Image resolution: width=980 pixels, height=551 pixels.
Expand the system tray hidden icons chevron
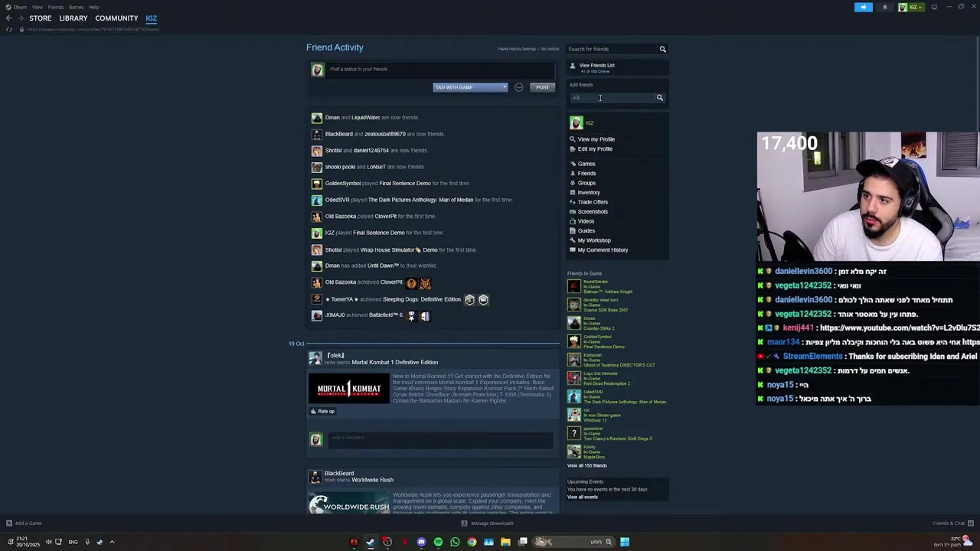112,542
